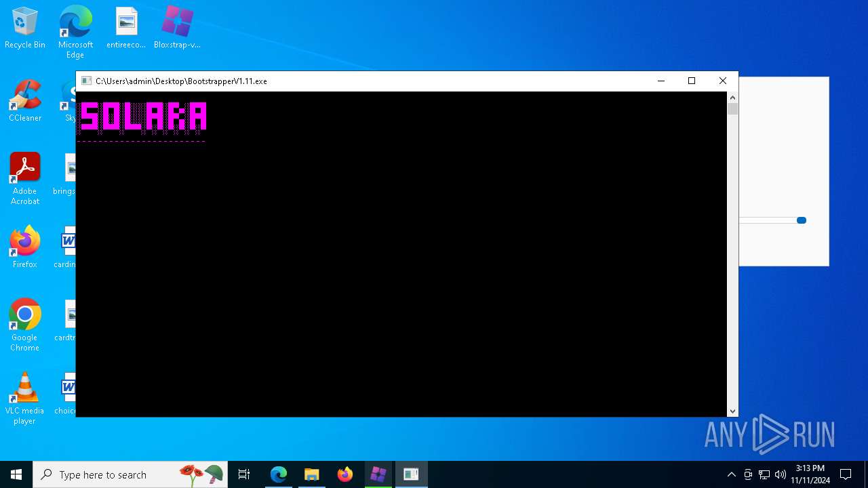Select the Bloxstrap desktop icon
Screen dimensions: 868x488
point(177,28)
